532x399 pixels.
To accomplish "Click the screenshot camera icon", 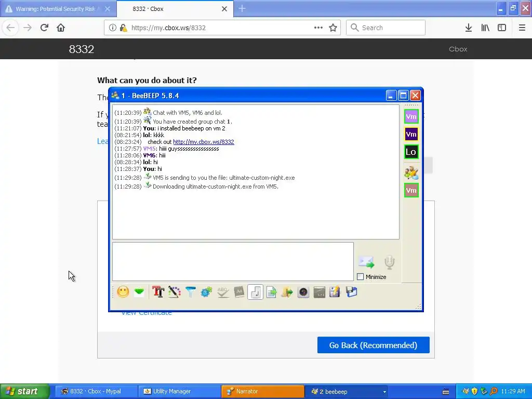I will coord(303,292).
